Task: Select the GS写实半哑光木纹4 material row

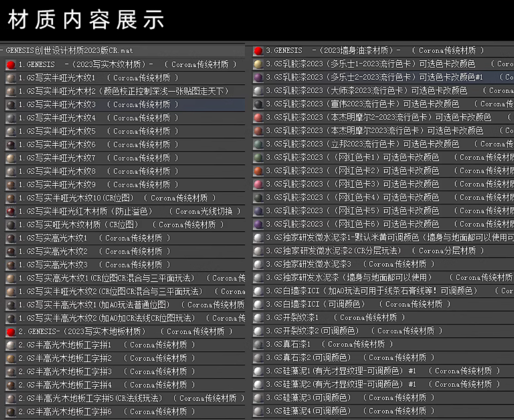Action: pos(125,118)
